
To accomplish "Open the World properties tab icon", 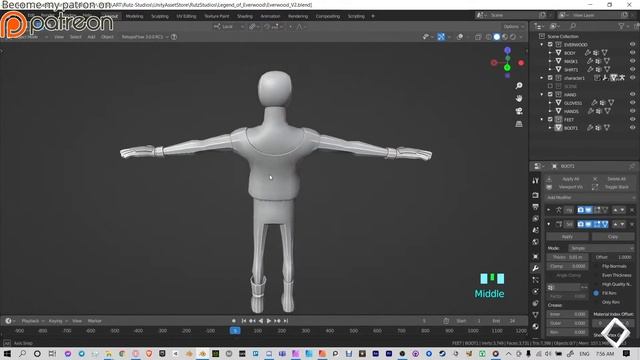I will coord(536,242).
